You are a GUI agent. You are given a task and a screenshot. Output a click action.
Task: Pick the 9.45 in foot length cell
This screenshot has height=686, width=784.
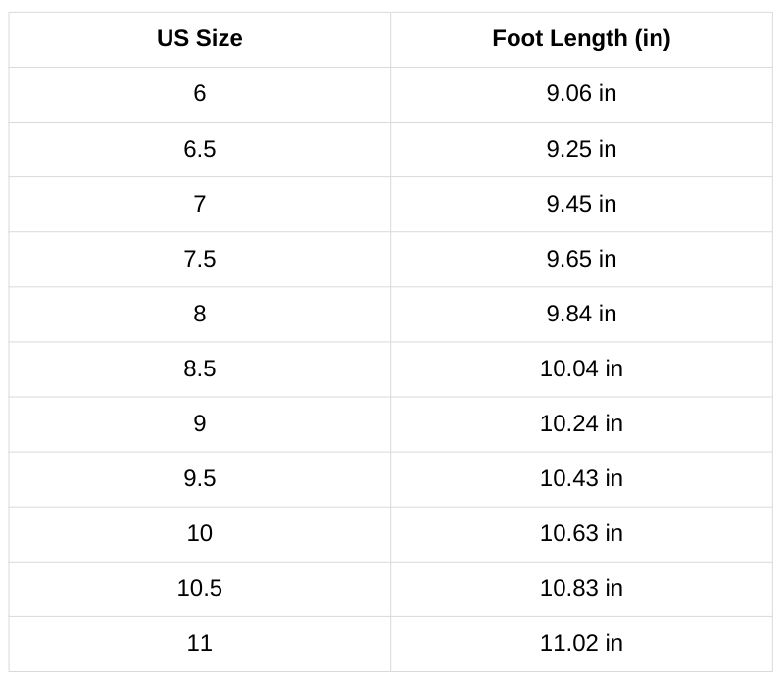tap(581, 204)
